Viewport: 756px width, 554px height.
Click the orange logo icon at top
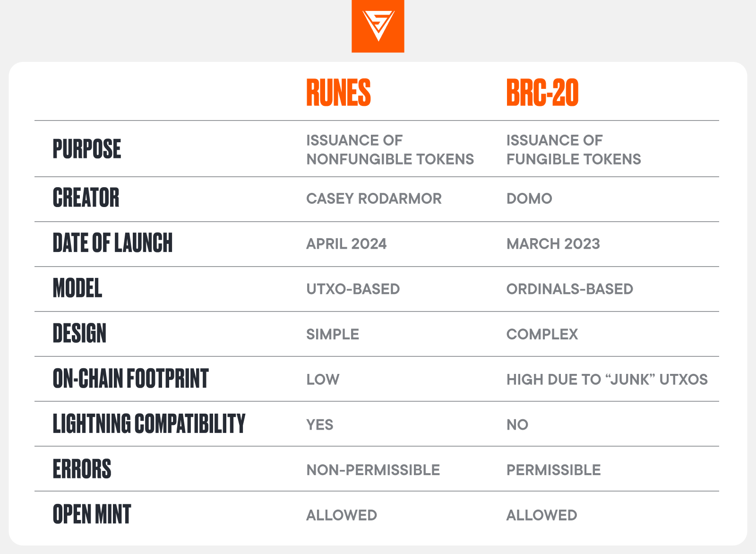pos(378,26)
